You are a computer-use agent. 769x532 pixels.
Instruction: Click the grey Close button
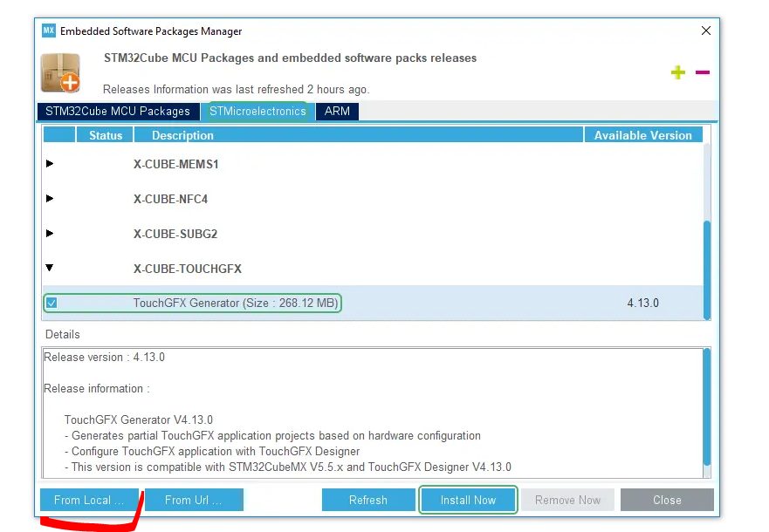tap(667, 500)
